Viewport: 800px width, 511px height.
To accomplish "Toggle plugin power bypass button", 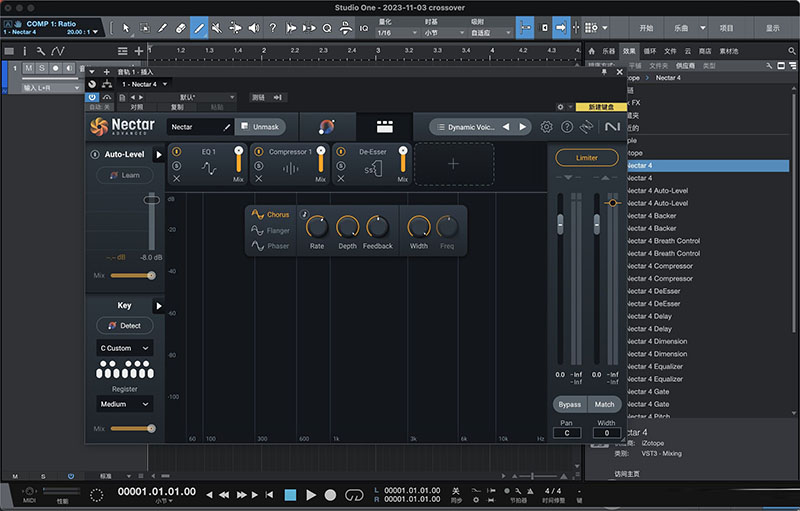I will tap(92, 97).
